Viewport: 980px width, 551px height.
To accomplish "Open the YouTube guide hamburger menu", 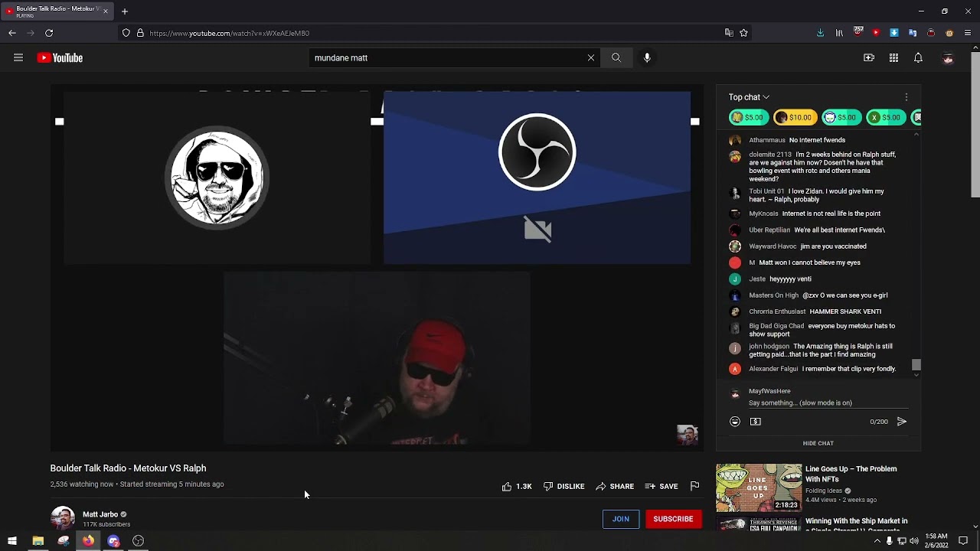I will tap(18, 57).
